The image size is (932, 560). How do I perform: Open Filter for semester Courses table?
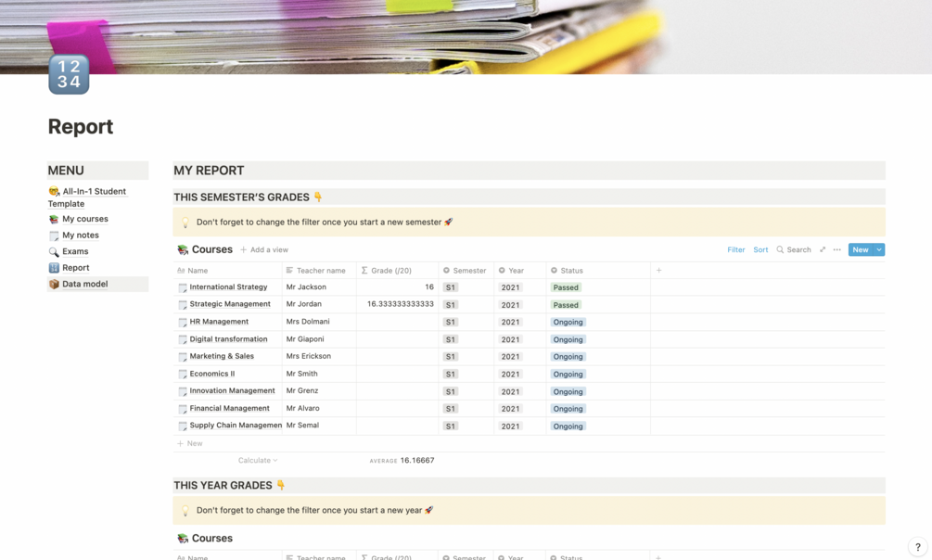[735, 249]
